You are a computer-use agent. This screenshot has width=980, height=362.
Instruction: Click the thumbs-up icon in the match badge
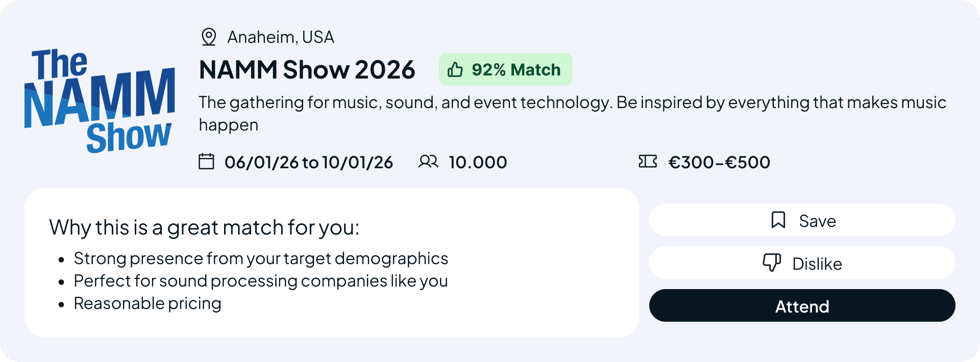click(x=456, y=69)
